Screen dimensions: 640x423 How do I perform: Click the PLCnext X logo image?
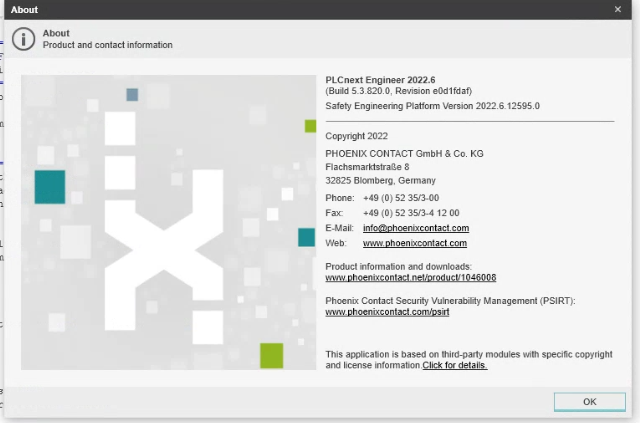pyautogui.click(x=169, y=223)
